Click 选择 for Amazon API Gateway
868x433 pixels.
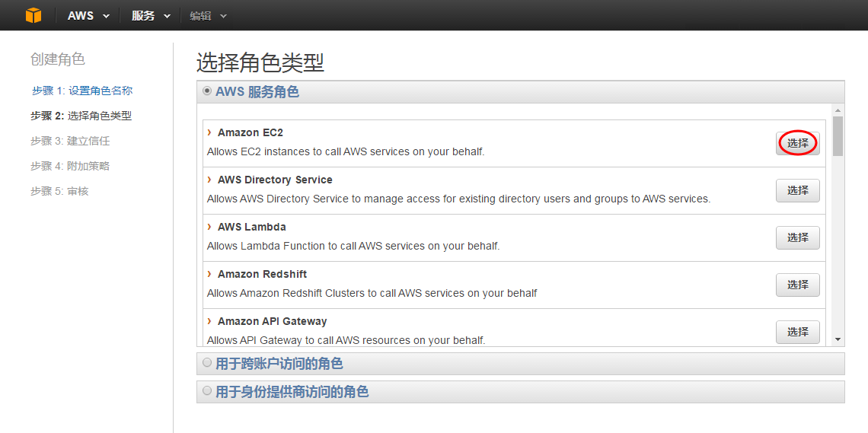pos(798,332)
